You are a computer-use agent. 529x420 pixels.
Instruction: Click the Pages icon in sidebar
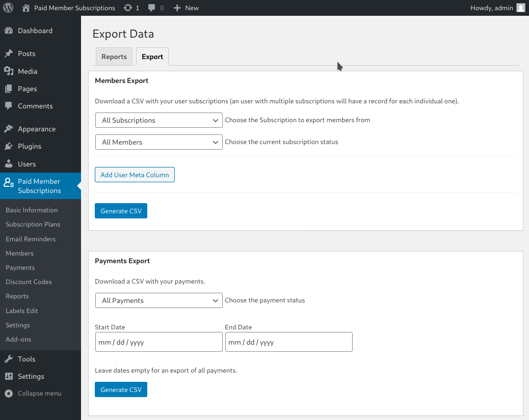(9, 89)
